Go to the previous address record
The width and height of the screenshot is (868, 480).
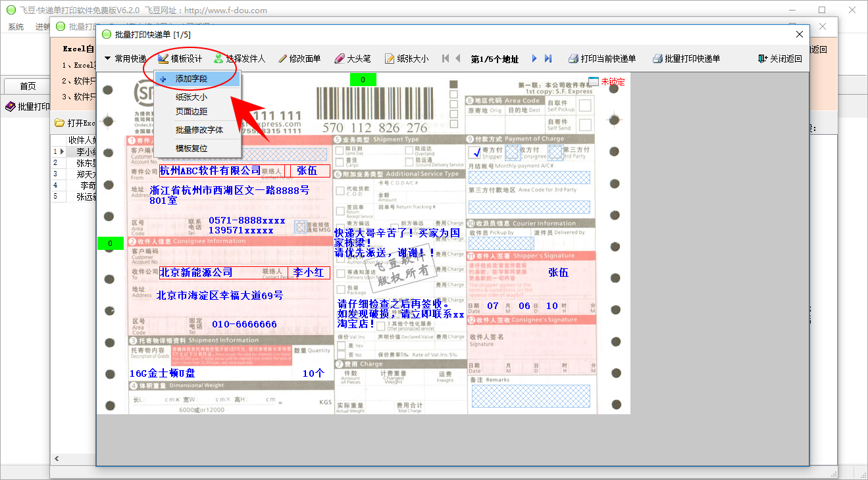[457, 59]
